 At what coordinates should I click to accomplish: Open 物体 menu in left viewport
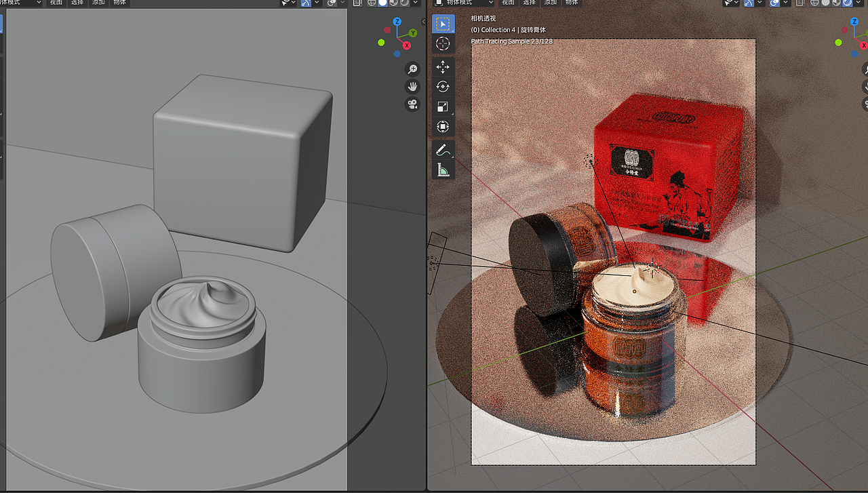[119, 3]
